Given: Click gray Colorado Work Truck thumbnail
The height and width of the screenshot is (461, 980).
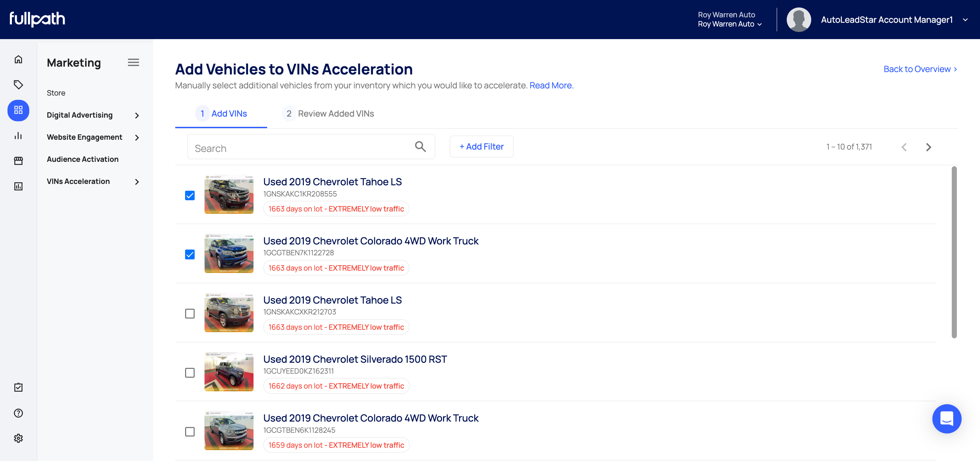Looking at the screenshot, I should click(x=229, y=431).
